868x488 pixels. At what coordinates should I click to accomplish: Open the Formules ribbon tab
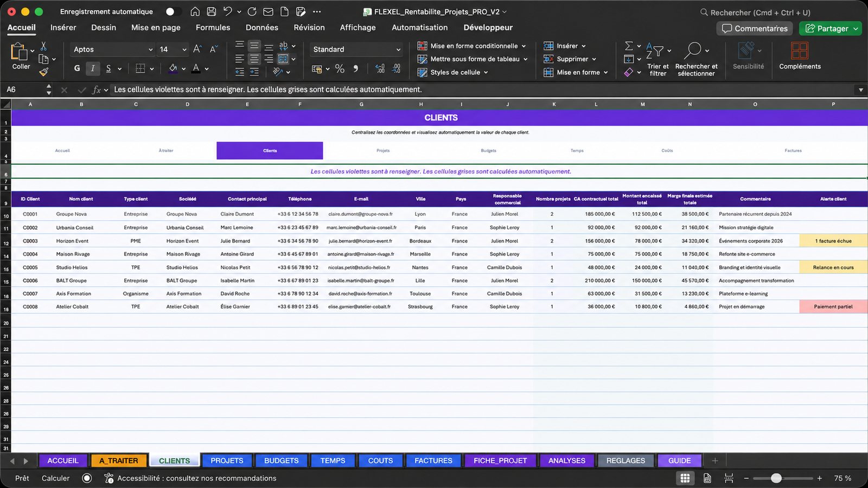click(213, 28)
